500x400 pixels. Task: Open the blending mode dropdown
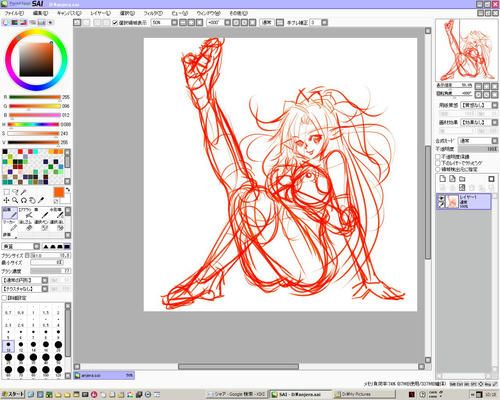pyautogui.click(x=478, y=141)
